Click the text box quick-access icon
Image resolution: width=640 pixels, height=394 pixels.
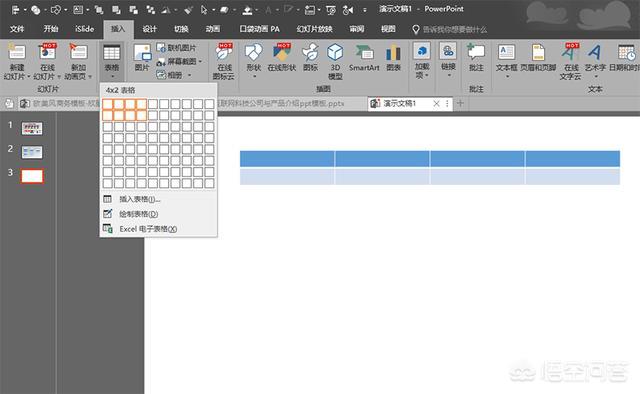point(78,9)
